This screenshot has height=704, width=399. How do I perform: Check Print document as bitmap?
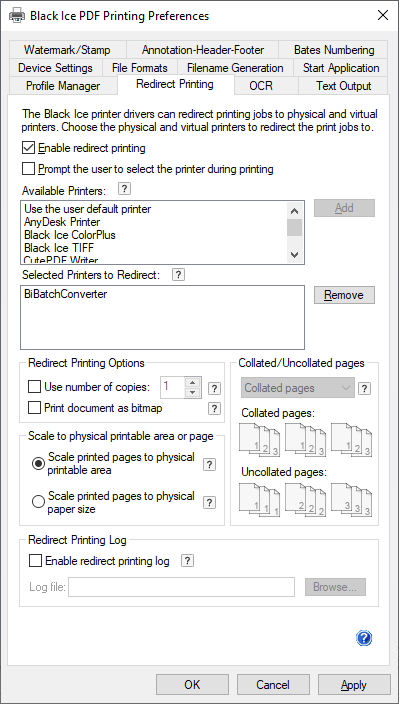pos(34,408)
